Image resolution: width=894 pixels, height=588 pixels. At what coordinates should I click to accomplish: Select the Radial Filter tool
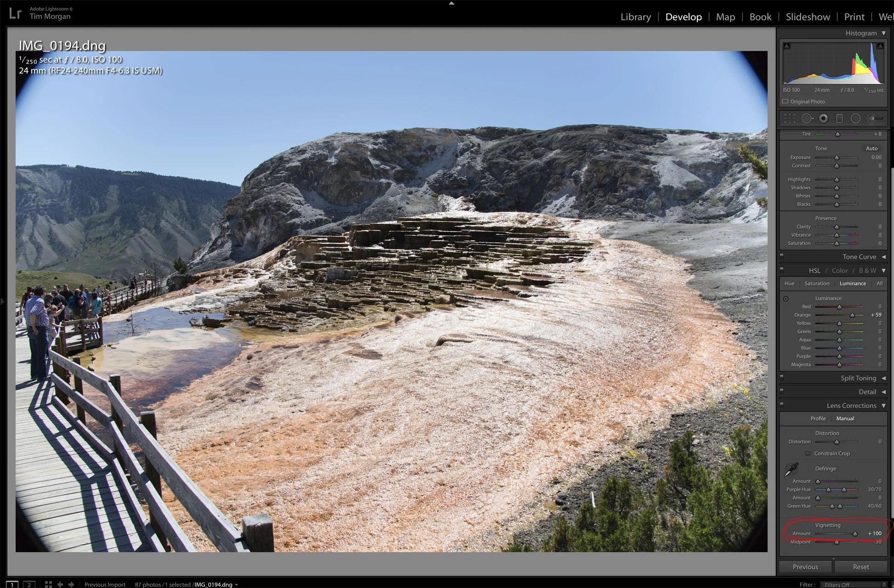(x=855, y=119)
